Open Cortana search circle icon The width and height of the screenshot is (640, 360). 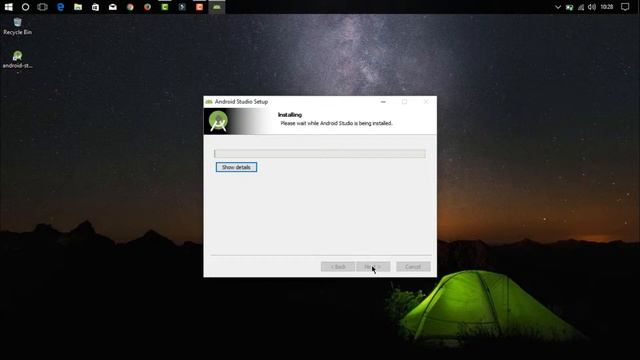(x=25, y=7)
